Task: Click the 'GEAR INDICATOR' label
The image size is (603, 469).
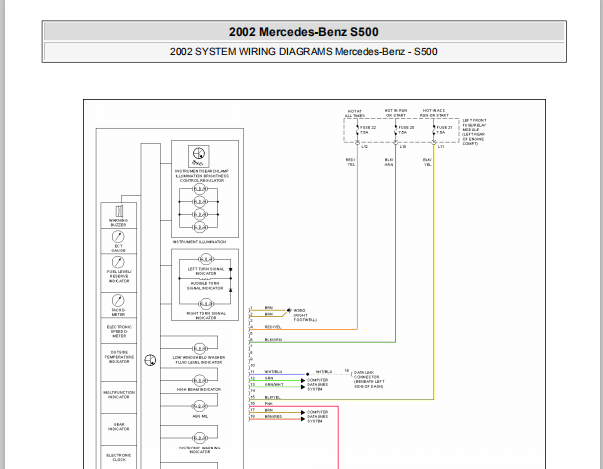Action: coord(119,427)
